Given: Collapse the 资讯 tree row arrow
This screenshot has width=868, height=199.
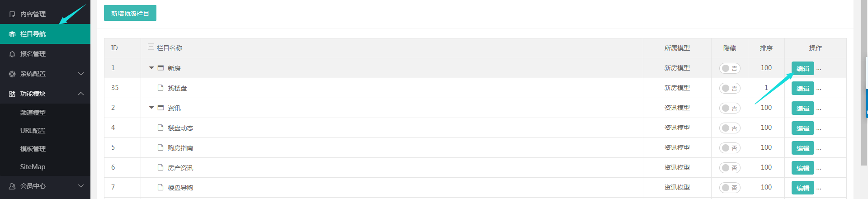Looking at the screenshot, I should pyautogui.click(x=151, y=108).
